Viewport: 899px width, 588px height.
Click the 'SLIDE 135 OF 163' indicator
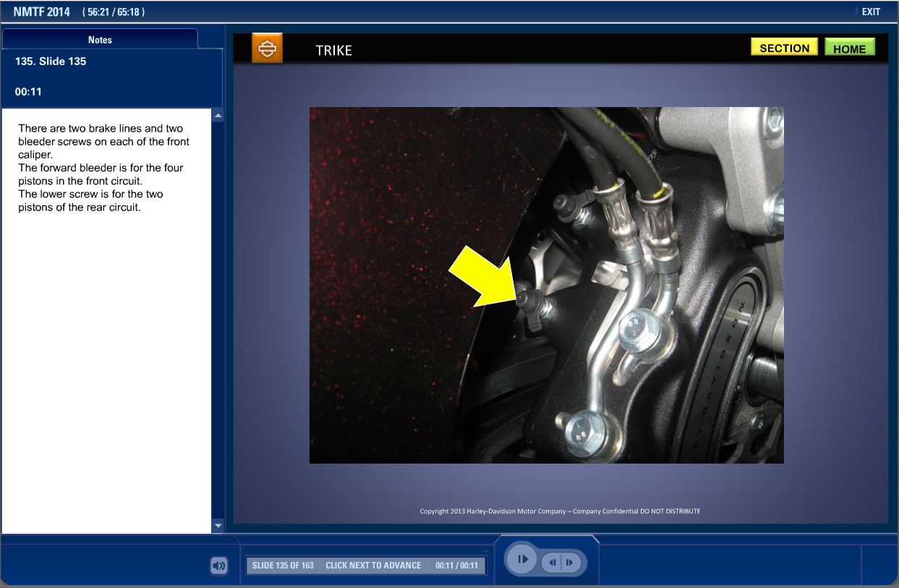283,566
